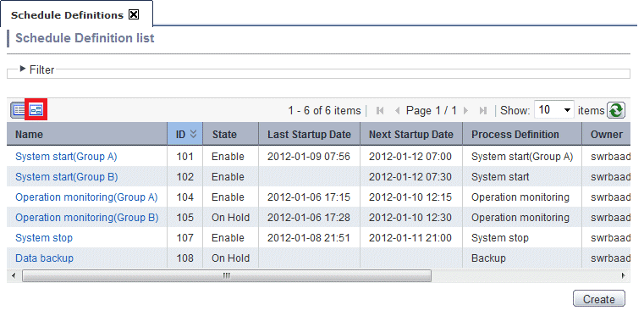Click next startup date 2012-01-12 07:30
Viewport: 644px width, 316px height.
tap(410, 177)
